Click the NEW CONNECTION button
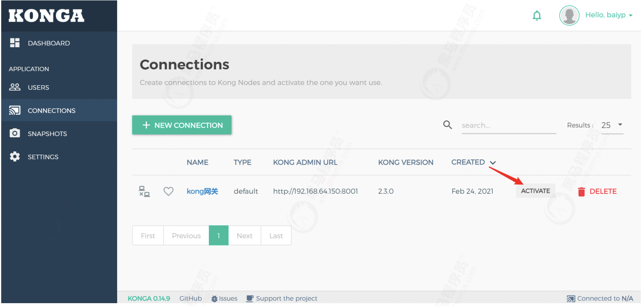The width and height of the screenshot is (644, 306). click(x=182, y=125)
